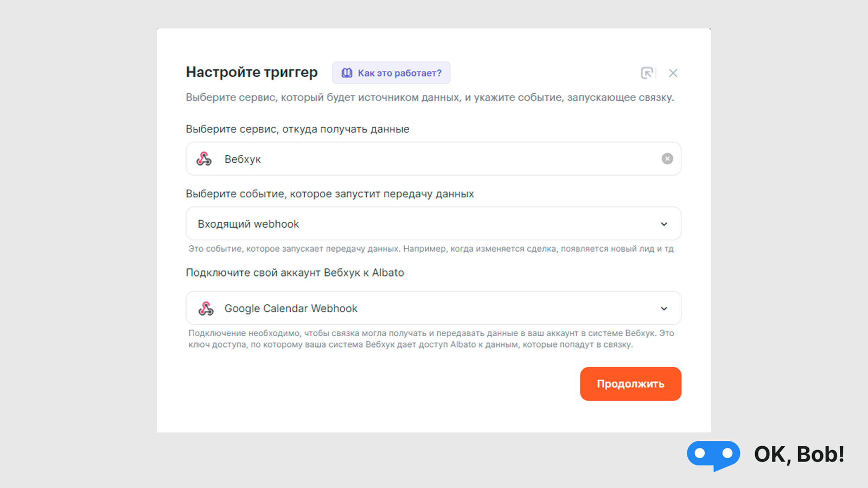Click the Вебхук label text in the service field
The height and width of the screenshot is (488, 868).
click(242, 159)
